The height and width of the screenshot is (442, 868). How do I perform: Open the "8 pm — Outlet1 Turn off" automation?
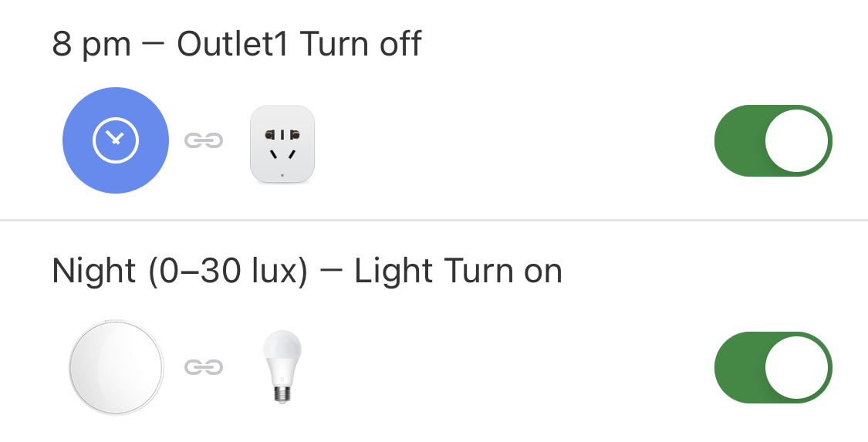236,45
